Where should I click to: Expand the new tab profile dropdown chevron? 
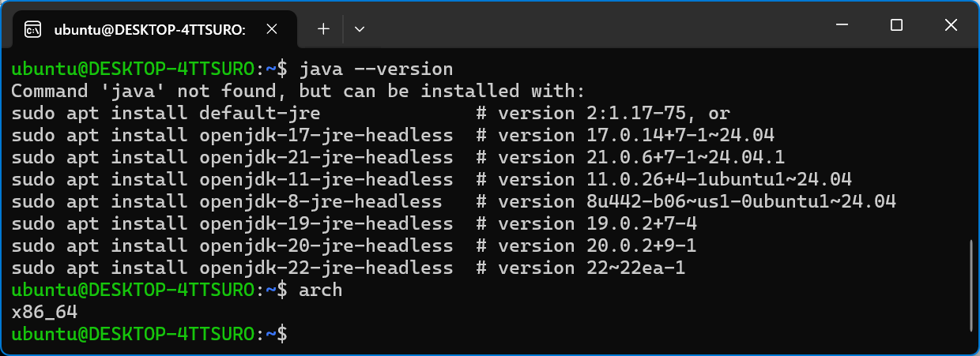tap(360, 29)
